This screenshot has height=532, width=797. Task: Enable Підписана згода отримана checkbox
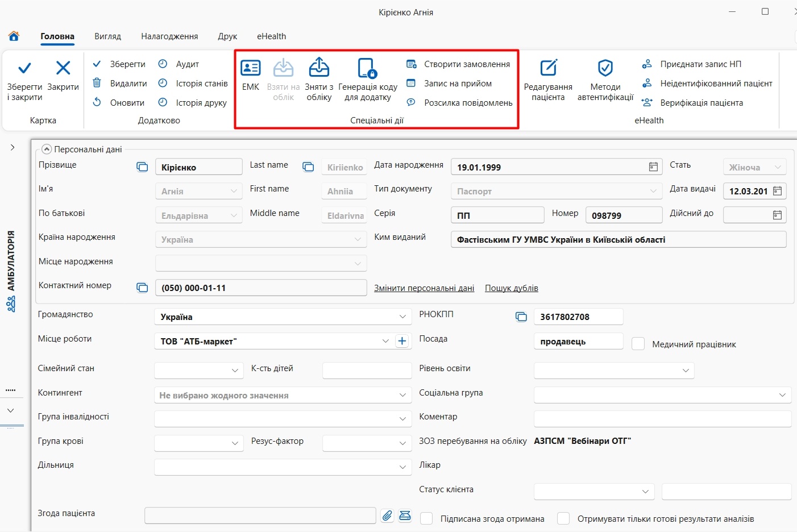tap(426, 518)
